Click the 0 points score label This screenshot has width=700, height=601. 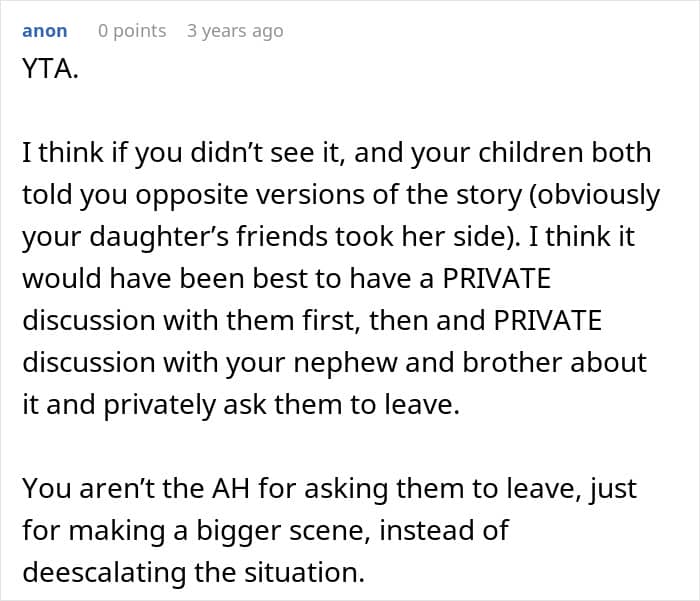[132, 31]
